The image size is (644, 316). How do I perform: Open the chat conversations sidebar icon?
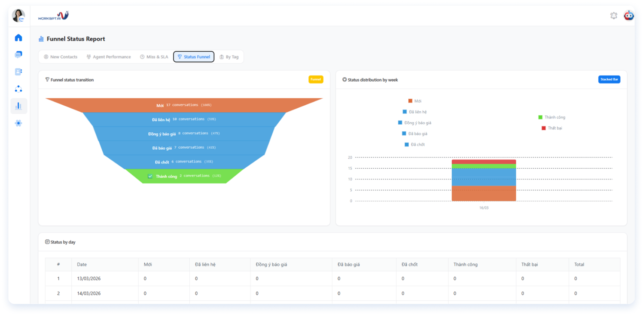pos(18,55)
